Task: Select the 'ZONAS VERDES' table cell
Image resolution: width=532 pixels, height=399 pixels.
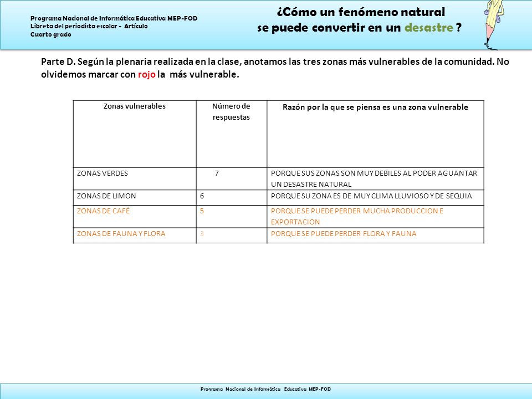Action: 135,178
